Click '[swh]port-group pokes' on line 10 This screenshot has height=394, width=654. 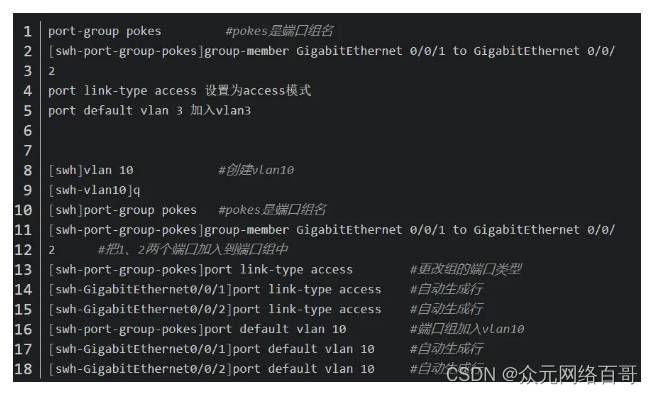click(x=122, y=210)
